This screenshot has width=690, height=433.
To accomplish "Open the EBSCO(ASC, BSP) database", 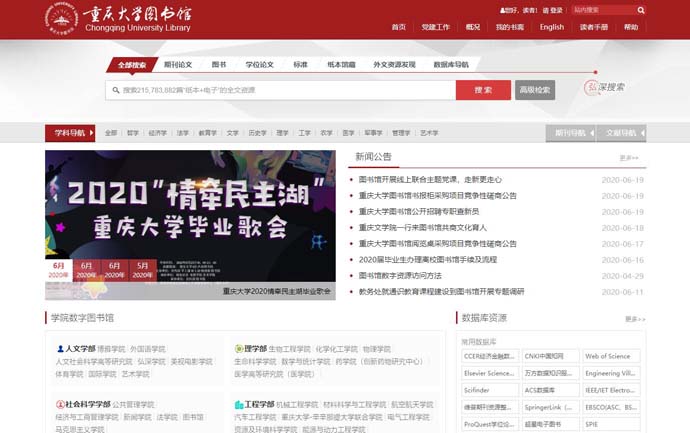I will click(x=611, y=407).
